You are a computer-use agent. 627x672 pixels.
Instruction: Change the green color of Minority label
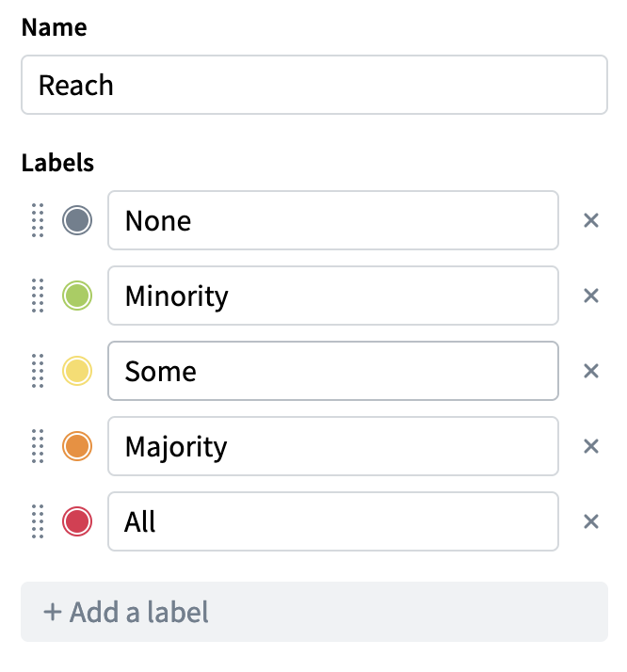[77, 296]
